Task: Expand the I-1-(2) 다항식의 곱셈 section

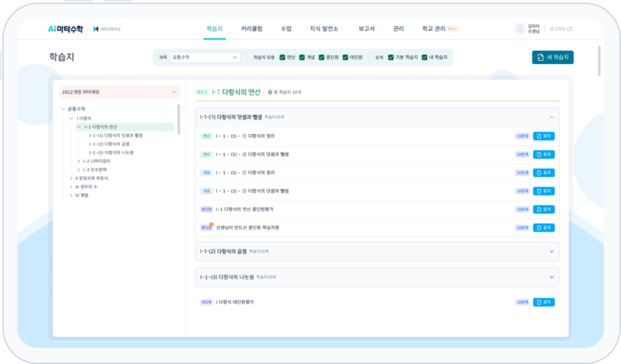Action: (551, 251)
